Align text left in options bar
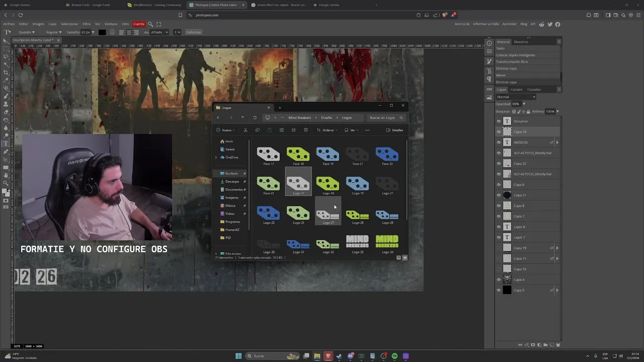Screen dimensions: 644x362 121,32
